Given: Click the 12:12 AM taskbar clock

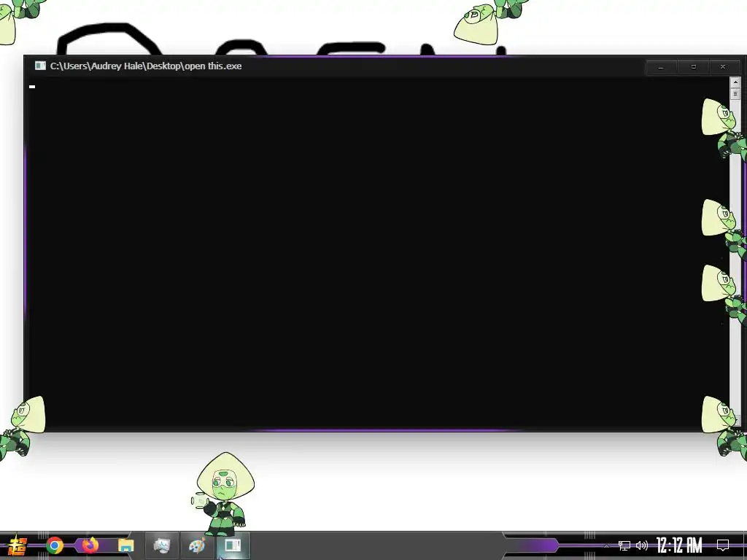Looking at the screenshot, I should 679,545.
